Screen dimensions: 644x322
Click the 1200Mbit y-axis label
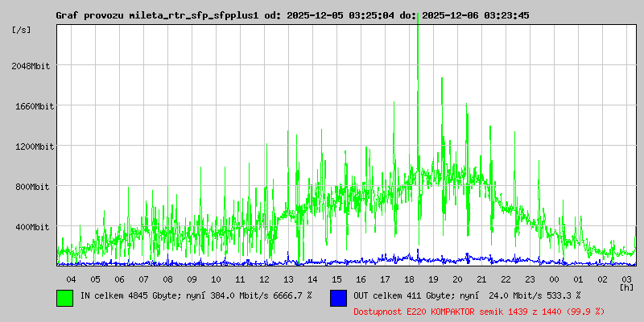click(x=32, y=147)
